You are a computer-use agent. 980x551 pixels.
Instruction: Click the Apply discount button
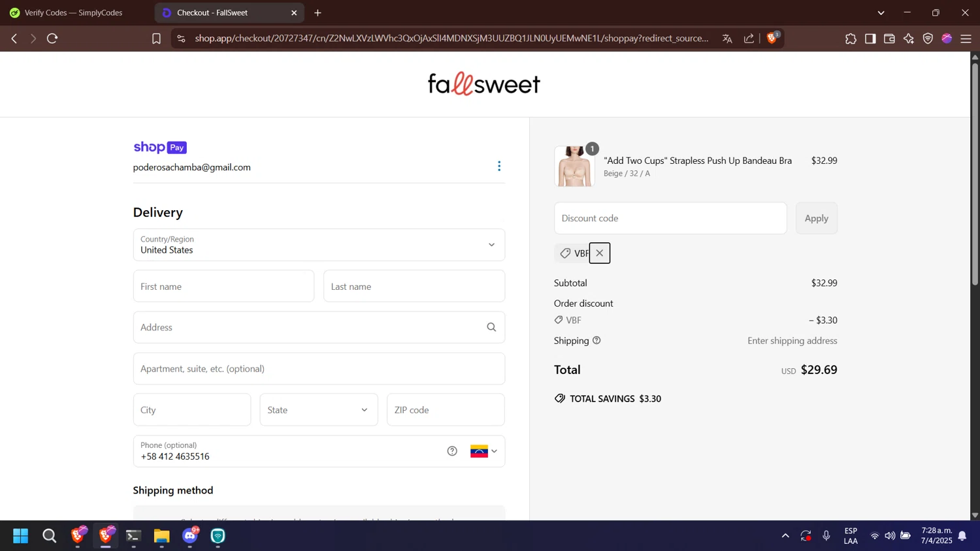(817, 218)
